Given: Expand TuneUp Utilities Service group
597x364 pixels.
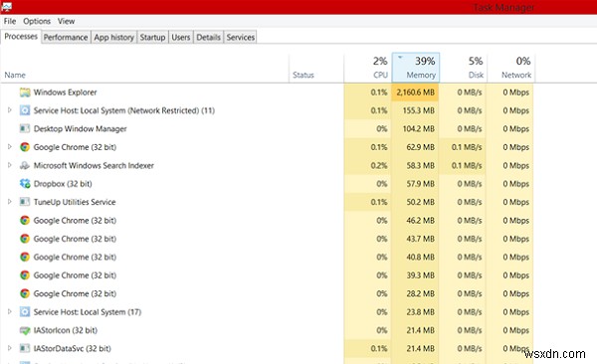Looking at the screenshot, I should (10, 202).
